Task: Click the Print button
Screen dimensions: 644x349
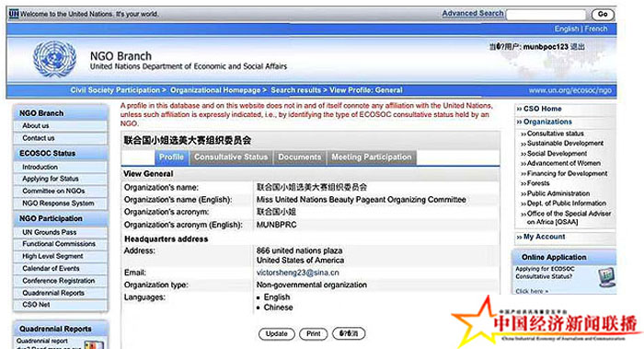Action: click(314, 333)
